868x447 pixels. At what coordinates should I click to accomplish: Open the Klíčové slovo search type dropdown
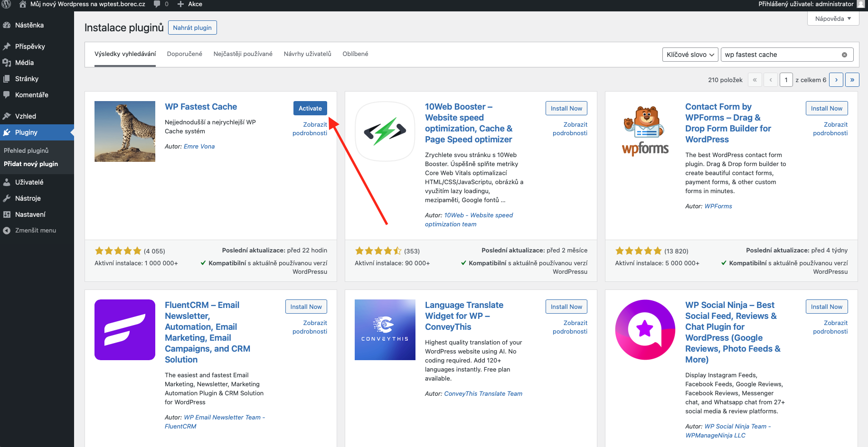coord(690,55)
